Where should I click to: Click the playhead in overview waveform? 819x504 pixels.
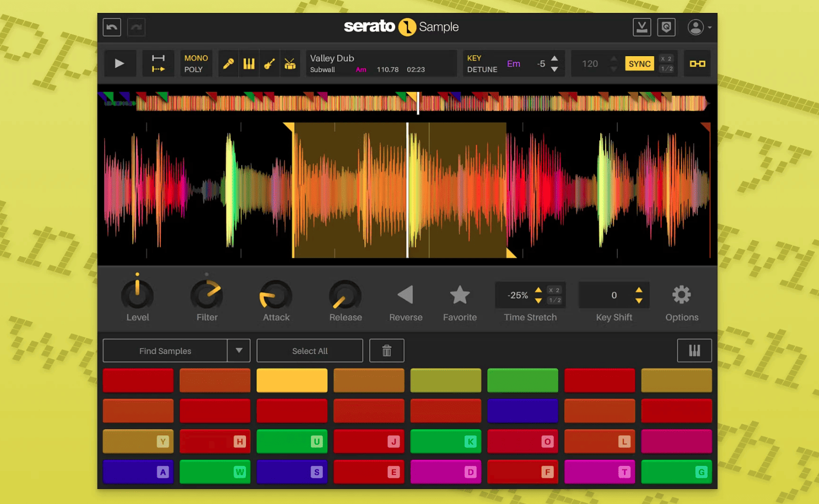point(418,103)
